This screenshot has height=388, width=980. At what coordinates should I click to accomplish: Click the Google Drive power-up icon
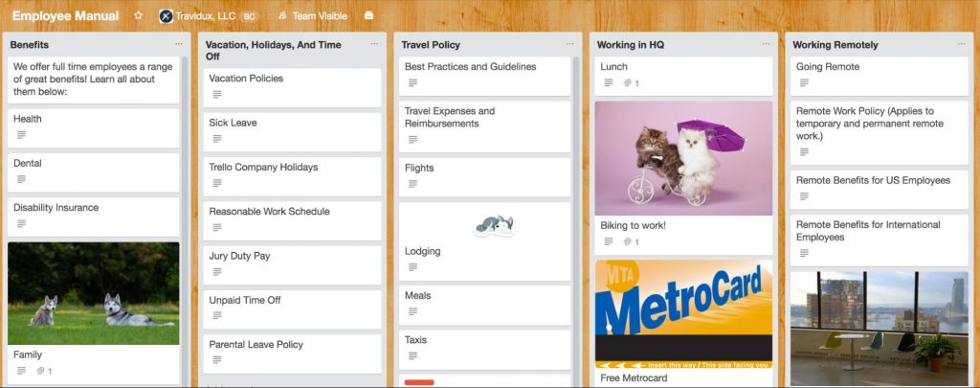[368, 15]
